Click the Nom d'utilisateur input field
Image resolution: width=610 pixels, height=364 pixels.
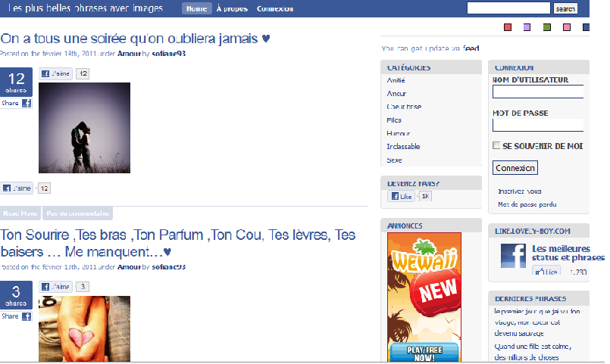click(x=538, y=92)
